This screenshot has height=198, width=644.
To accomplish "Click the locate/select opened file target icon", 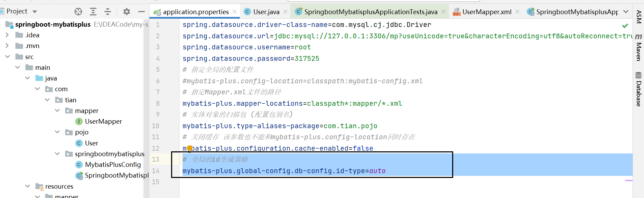I will [78, 11].
